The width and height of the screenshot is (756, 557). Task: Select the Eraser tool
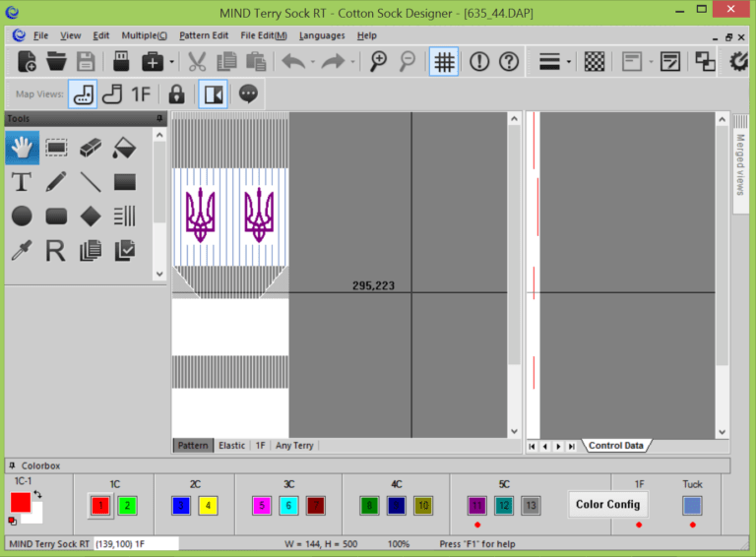pyautogui.click(x=91, y=148)
